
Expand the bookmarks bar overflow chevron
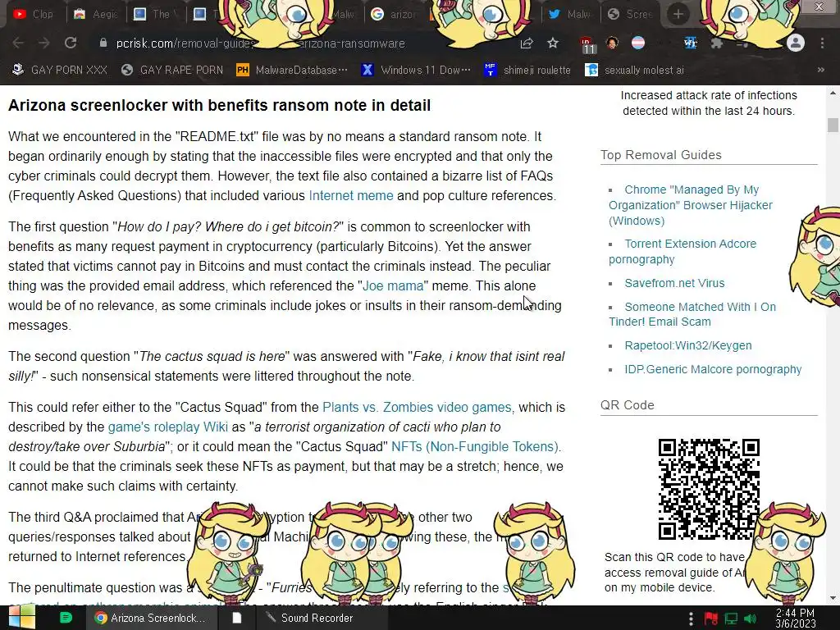click(x=820, y=70)
